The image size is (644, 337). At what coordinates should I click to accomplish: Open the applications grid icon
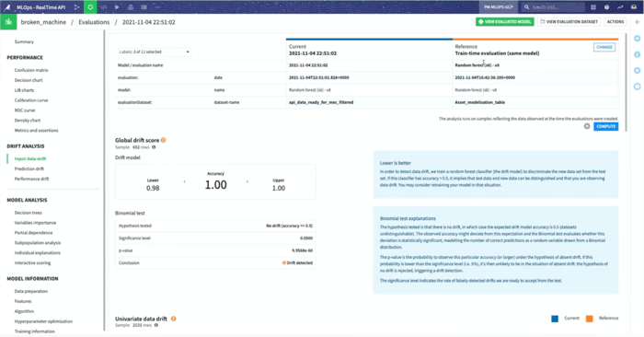pyautogui.click(x=593, y=7)
